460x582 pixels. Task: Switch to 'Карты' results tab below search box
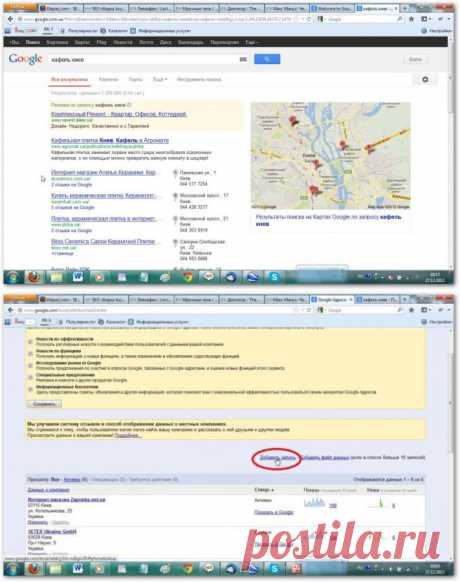click(x=136, y=79)
